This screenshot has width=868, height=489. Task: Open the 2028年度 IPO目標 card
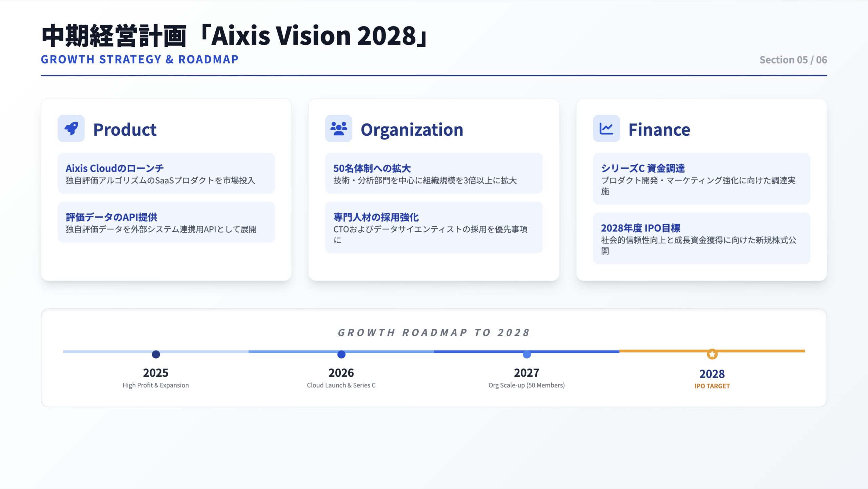coord(701,239)
